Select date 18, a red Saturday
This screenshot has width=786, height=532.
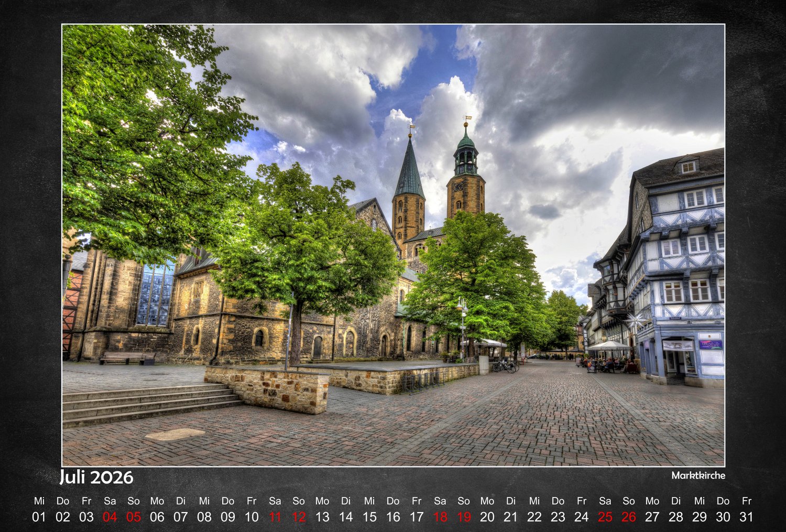pyautogui.click(x=440, y=517)
